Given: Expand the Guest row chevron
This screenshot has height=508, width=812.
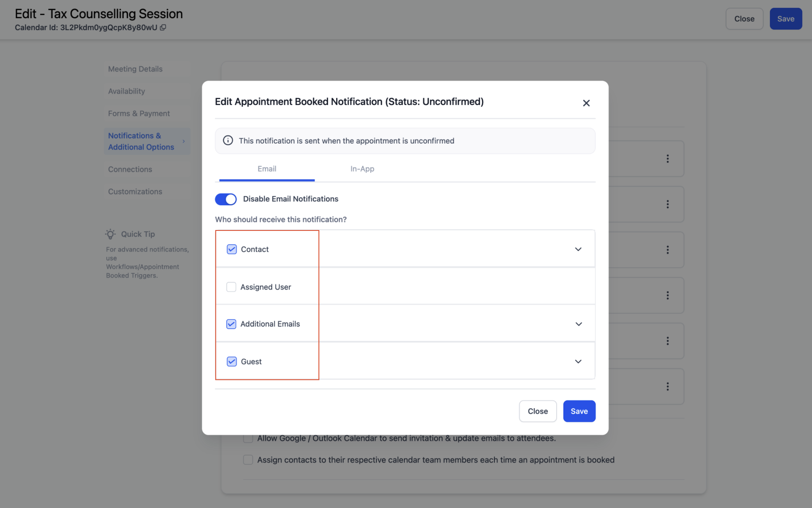Looking at the screenshot, I should click(578, 362).
